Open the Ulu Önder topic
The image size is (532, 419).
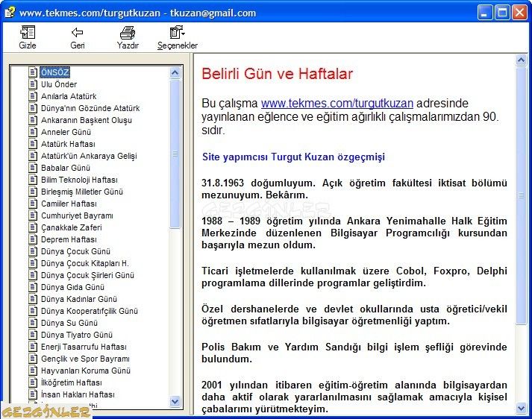(59, 84)
